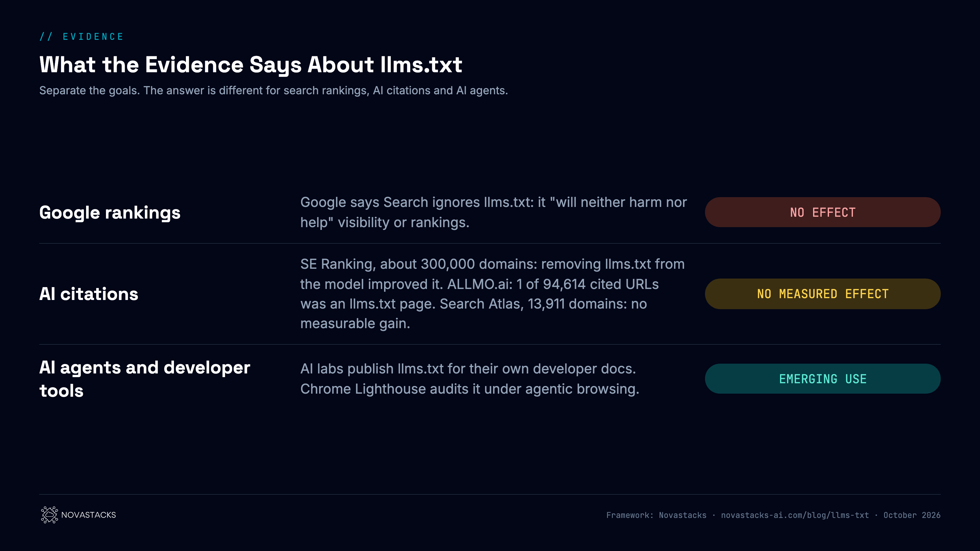Click the paragraph about Google ignoring llms.txt
Image resolution: width=980 pixels, height=551 pixels.
pyautogui.click(x=493, y=212)
